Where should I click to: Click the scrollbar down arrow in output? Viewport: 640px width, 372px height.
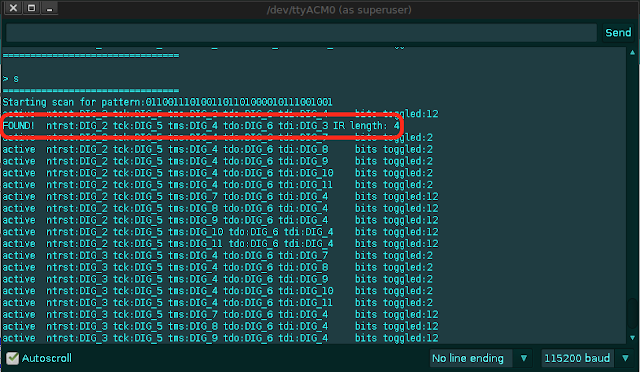coord(632,338)
